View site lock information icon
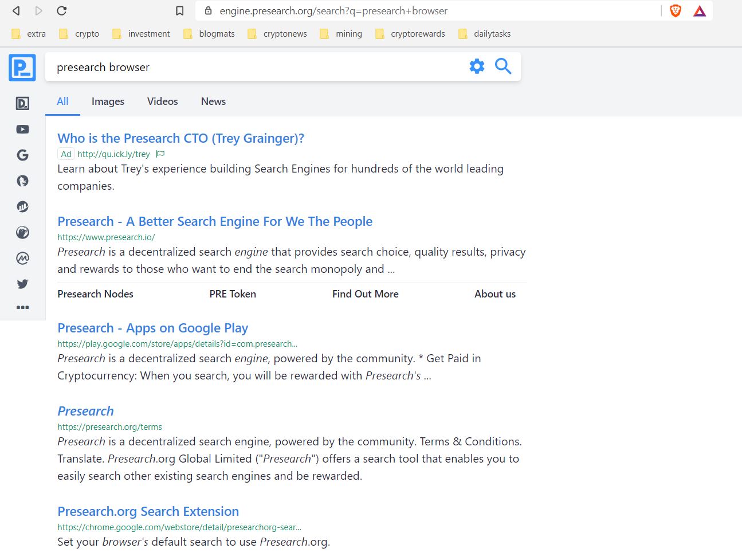Viewport: 742px width, 560px height. (209, 10)
